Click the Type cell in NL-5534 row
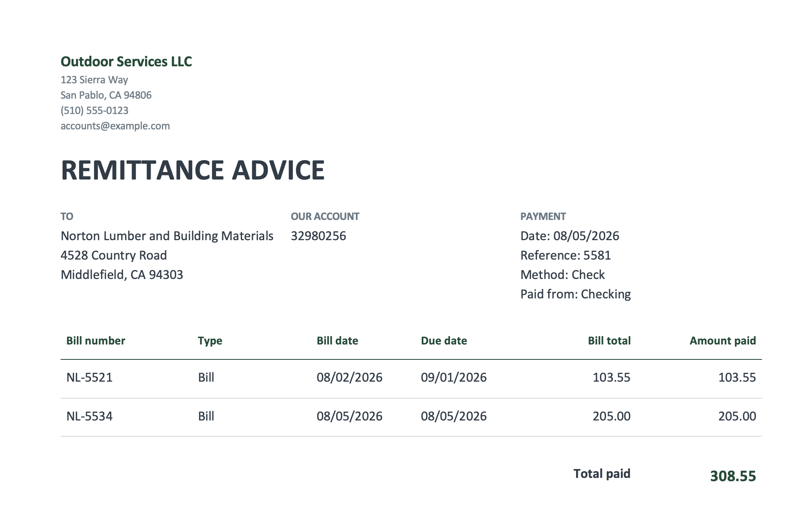The width and height of the screenshot is (812, 507). point(206,416)
